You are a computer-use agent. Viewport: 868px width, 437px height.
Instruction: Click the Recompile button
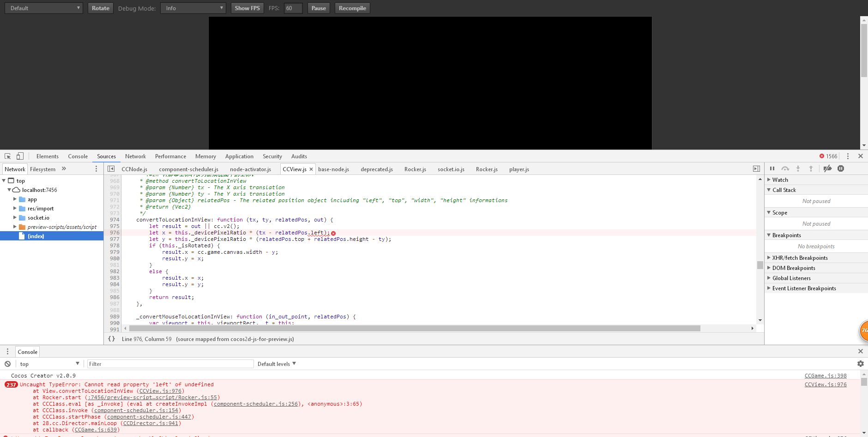point(352,8)
